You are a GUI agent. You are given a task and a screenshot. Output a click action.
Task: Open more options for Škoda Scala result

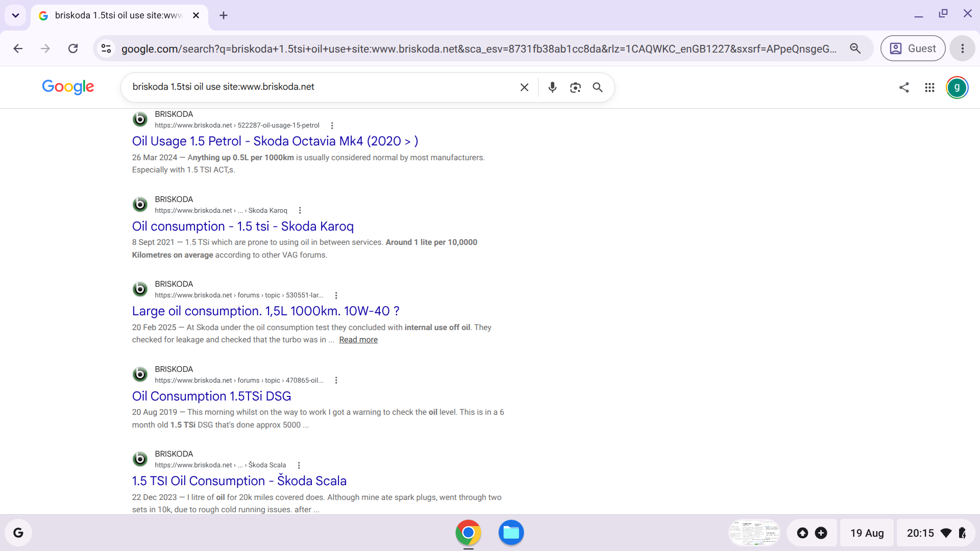pos(299,465)
